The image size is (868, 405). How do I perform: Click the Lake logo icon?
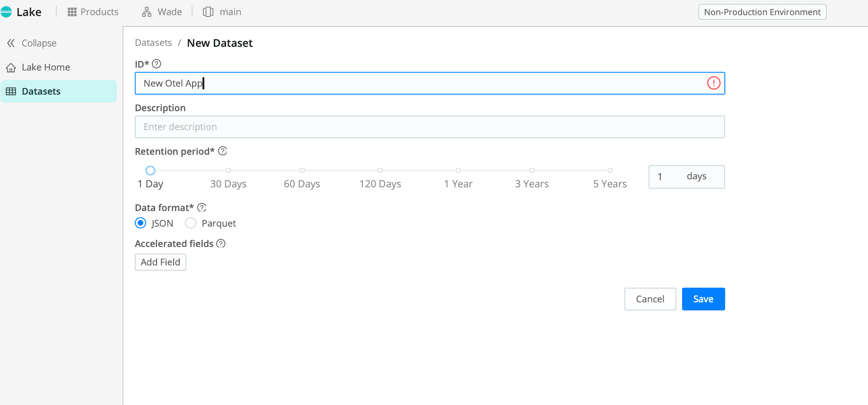click(x=6, y=12)
